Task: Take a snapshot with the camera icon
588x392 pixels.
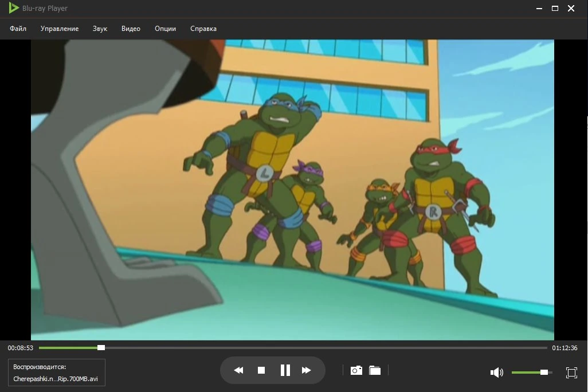Action: 356,371
